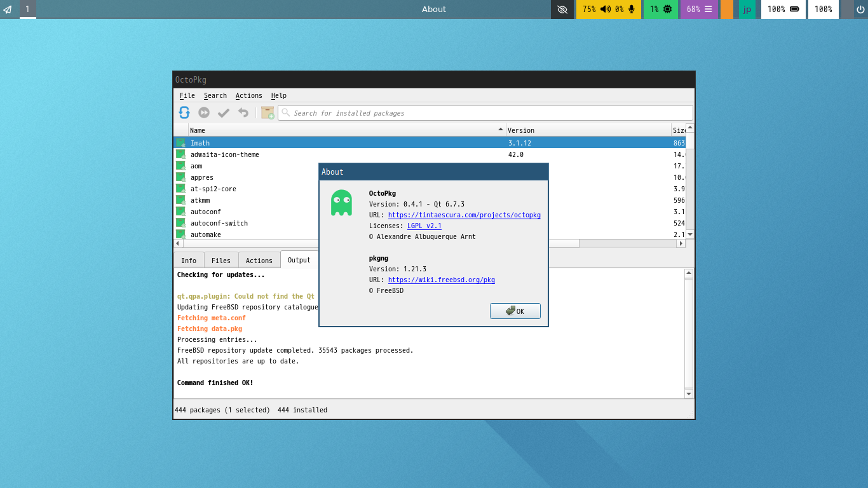Toggle the speaker volume indicator

(605, 9)
